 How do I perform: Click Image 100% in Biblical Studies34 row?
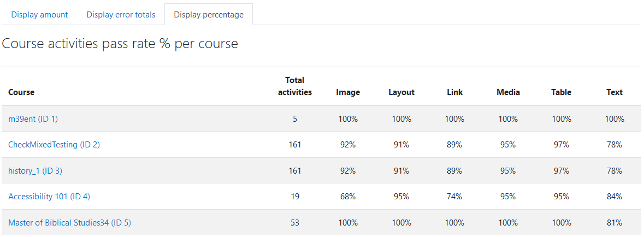(348, 223)
